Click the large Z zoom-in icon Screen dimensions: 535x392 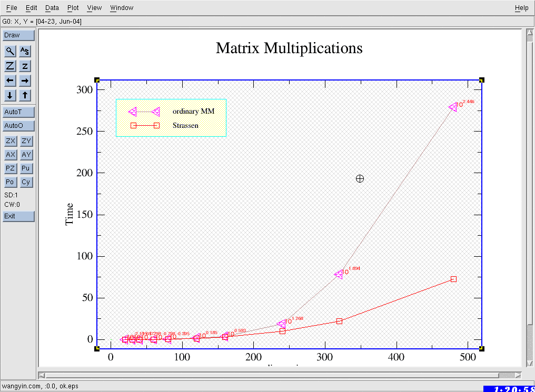point(10,66)
